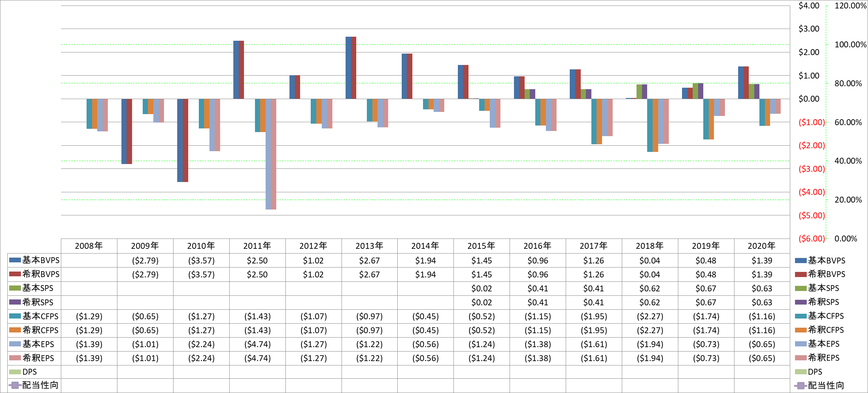
Task: Select 基本EPS cell for 2020年 showing ($0.65)
Action: tap(762, 344)
